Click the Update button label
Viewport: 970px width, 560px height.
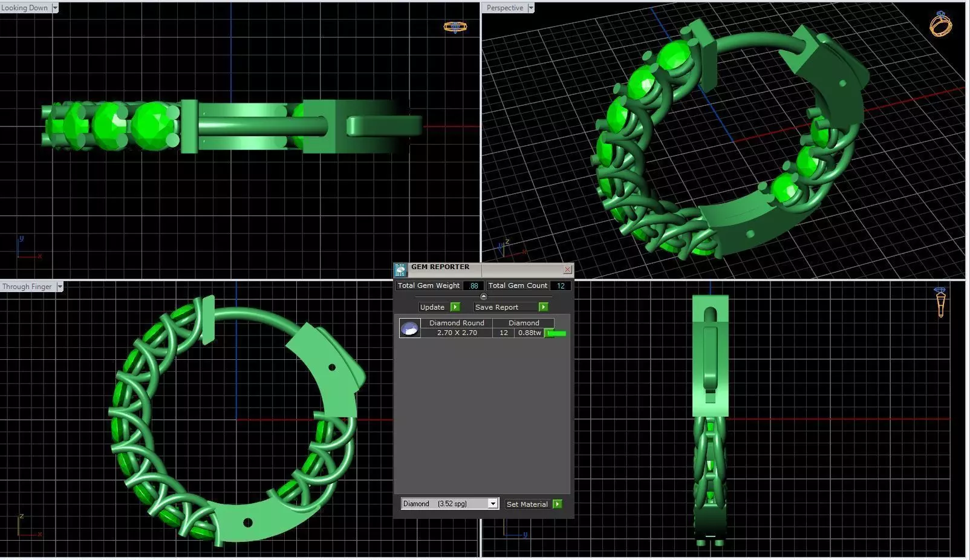pos(432,307)
